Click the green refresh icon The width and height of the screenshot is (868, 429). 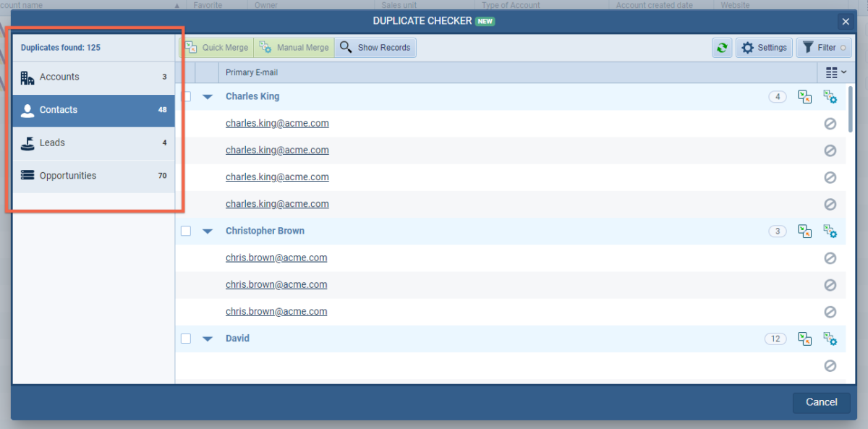pos(721,48)
